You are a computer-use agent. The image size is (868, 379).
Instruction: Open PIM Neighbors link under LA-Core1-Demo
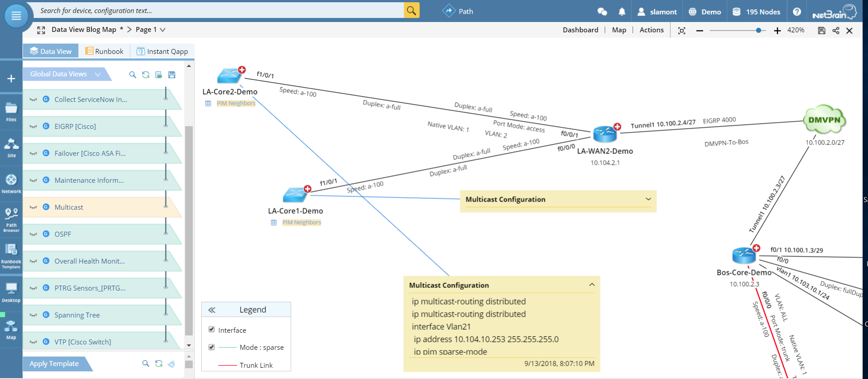(302, 222)
